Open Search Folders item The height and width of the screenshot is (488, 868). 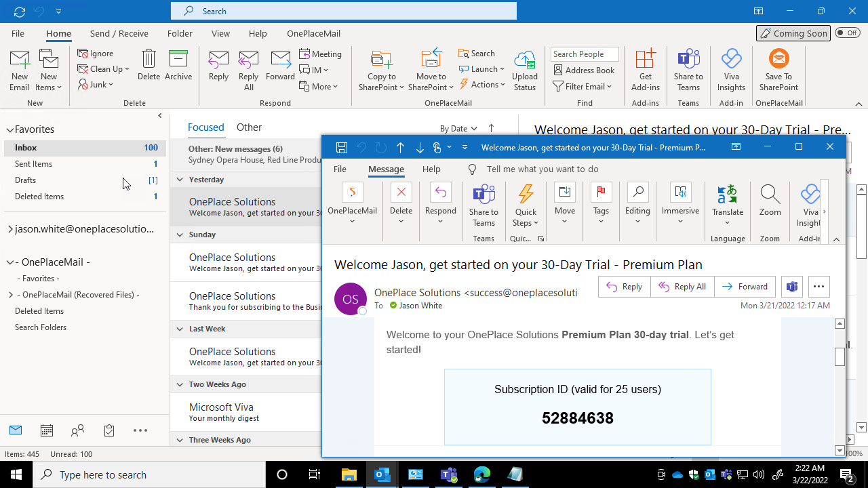coord(41,327)
